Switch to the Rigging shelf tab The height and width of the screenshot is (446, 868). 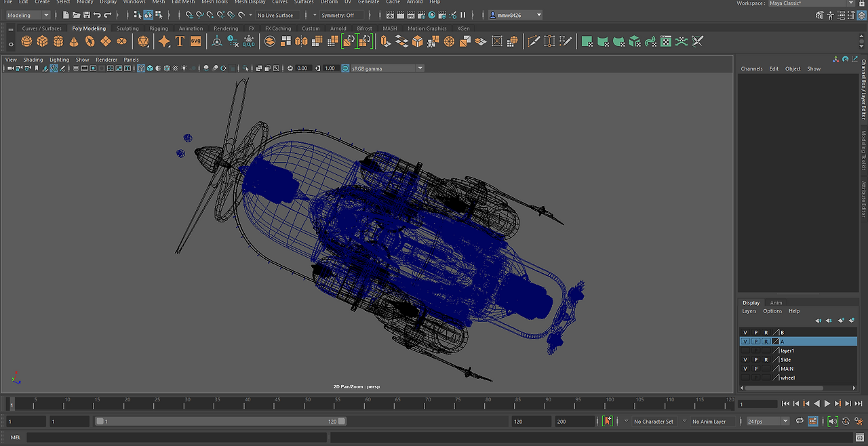click(x=158, y=28)
